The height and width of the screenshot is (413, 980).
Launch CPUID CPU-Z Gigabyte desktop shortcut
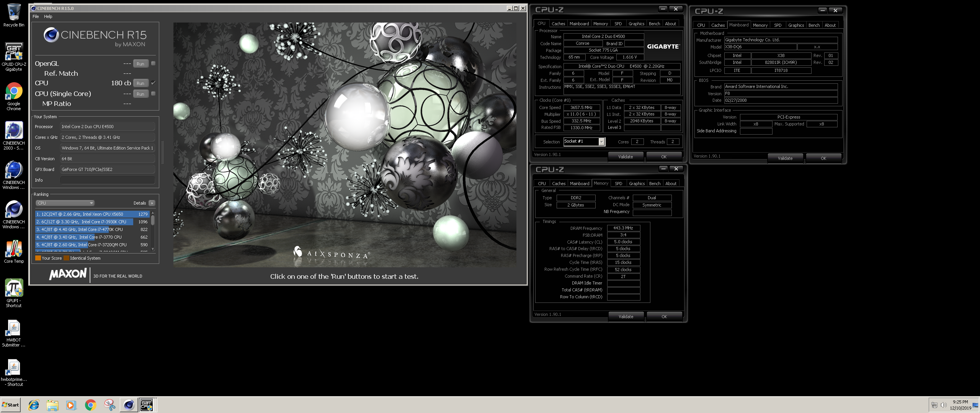coord(14,56)
